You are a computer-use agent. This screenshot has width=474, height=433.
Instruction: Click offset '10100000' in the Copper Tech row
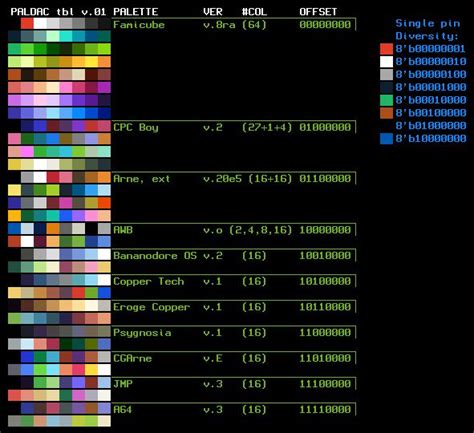coord(325,281)
